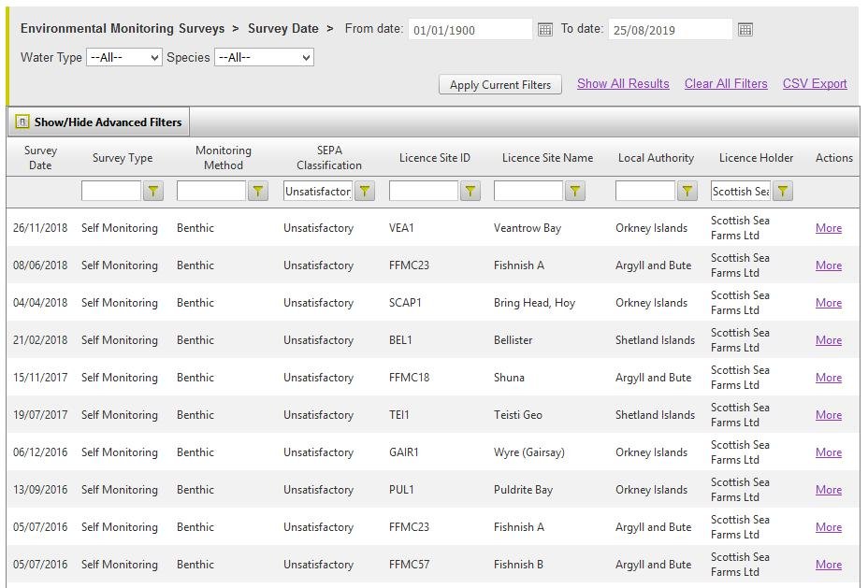The image size is (868, 588).
Task: Click the From date text field
Action: click(x=470, y=30)
